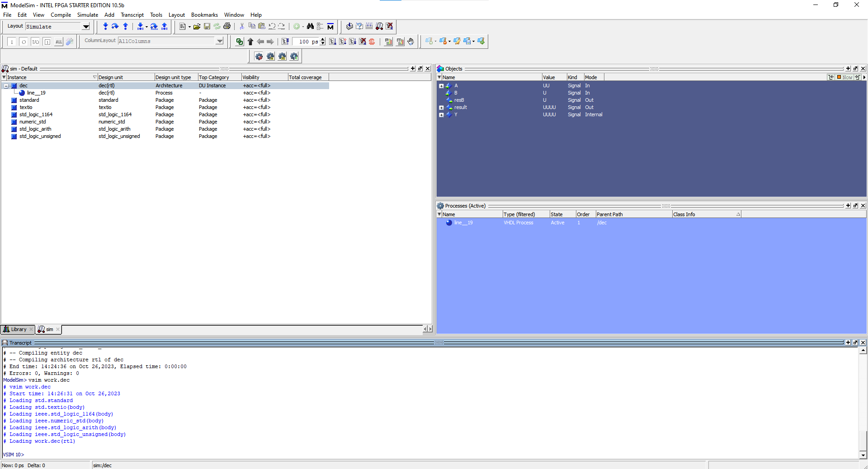
Task: Click the Compile icon in the toolbar
Action: (x=349, y=27)
